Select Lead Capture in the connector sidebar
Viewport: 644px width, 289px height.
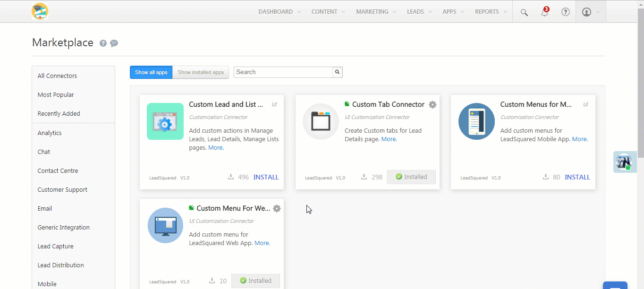[55, 246]
